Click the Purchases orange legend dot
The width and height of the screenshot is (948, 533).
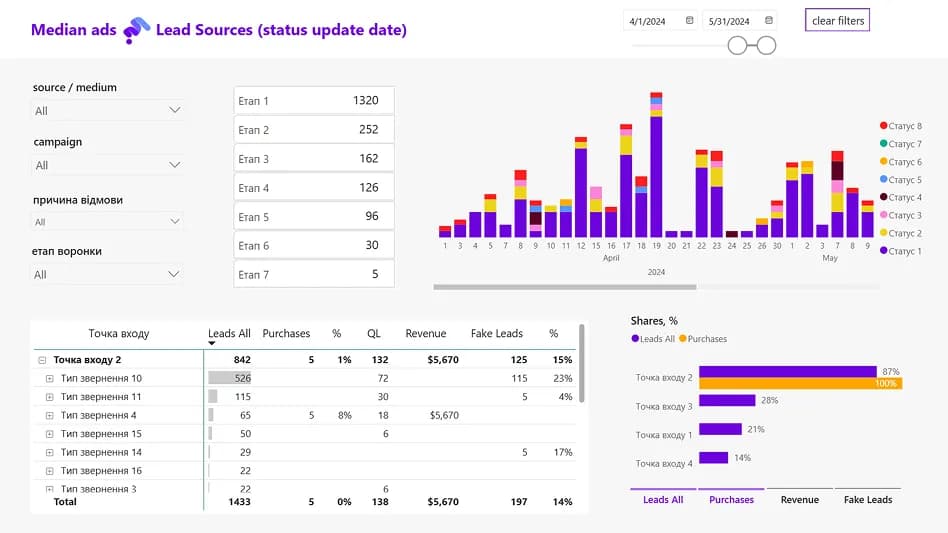pyautogui.click(x=683, y=339)
